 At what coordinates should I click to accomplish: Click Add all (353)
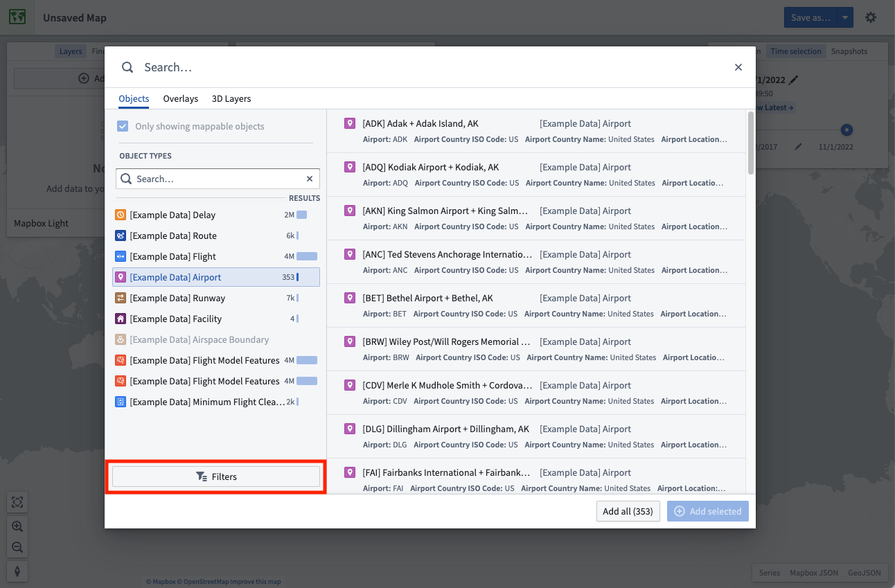(x=628, y=511)
